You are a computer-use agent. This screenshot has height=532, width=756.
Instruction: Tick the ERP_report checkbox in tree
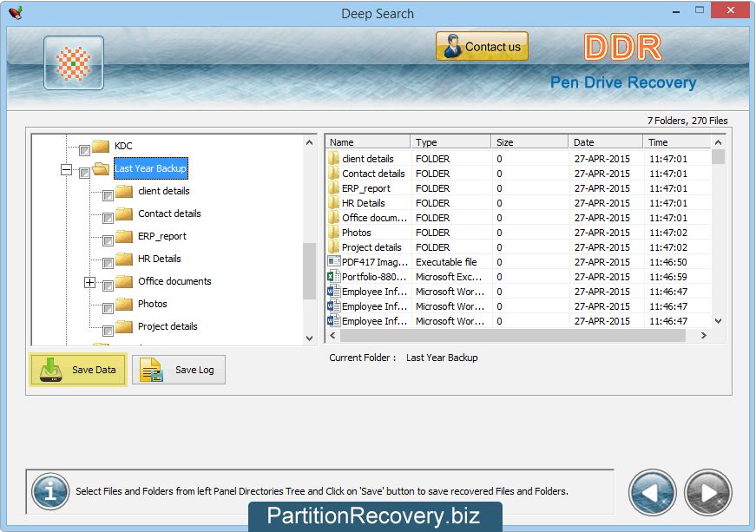[x=108, y=241]
